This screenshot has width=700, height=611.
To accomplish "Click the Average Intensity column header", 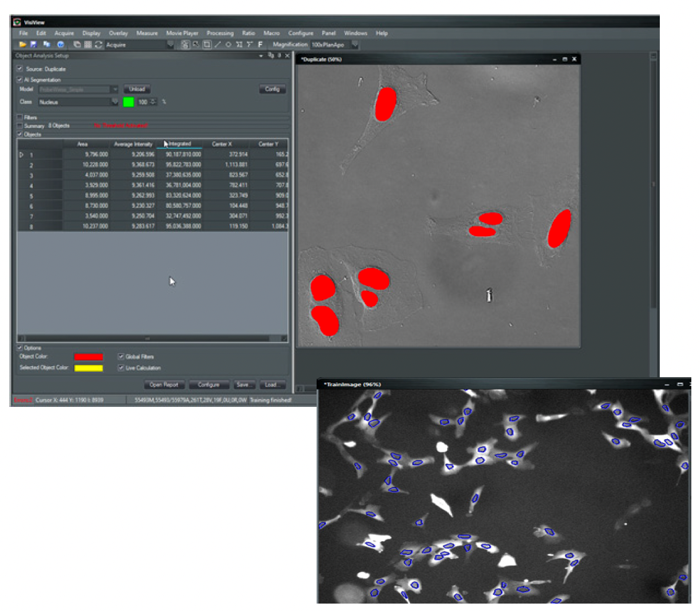I will pyautogui.click(x=133, y=144).
